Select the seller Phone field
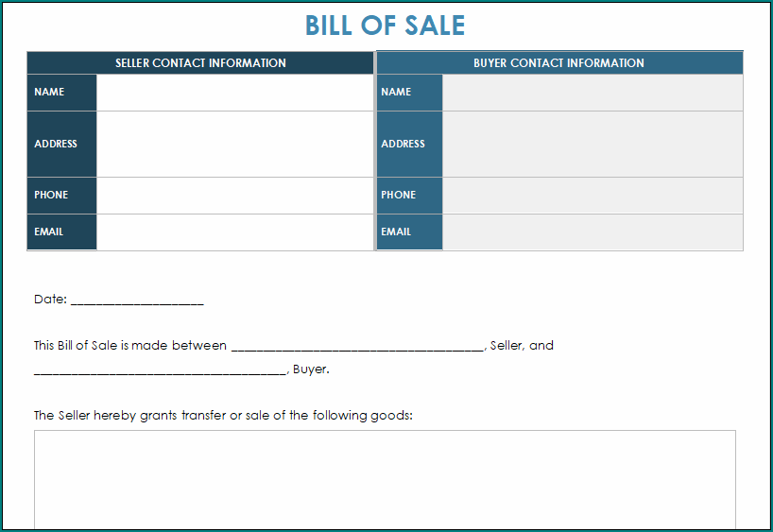This screenshot has height=532, width=773. 235,196
